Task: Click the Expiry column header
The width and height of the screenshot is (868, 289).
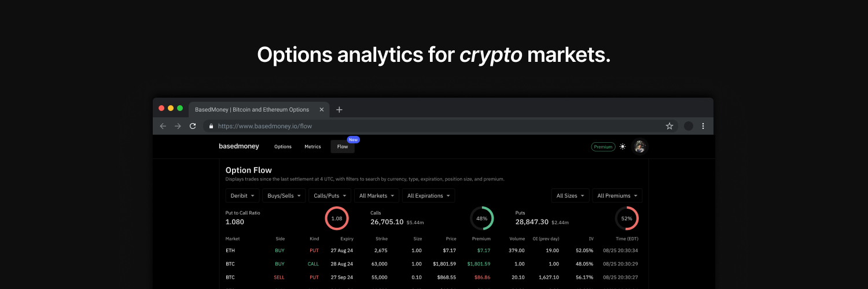Action: [x=347, y=239]
